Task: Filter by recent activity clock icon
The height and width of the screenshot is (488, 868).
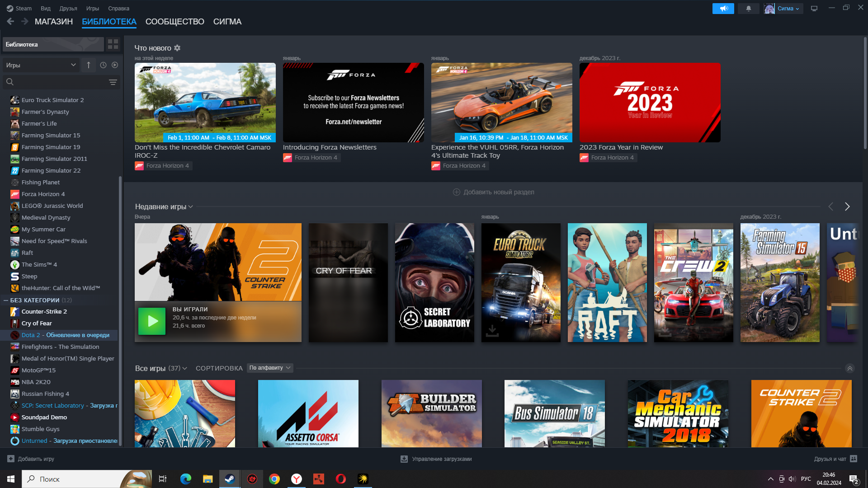Action: tap(103, 65)
